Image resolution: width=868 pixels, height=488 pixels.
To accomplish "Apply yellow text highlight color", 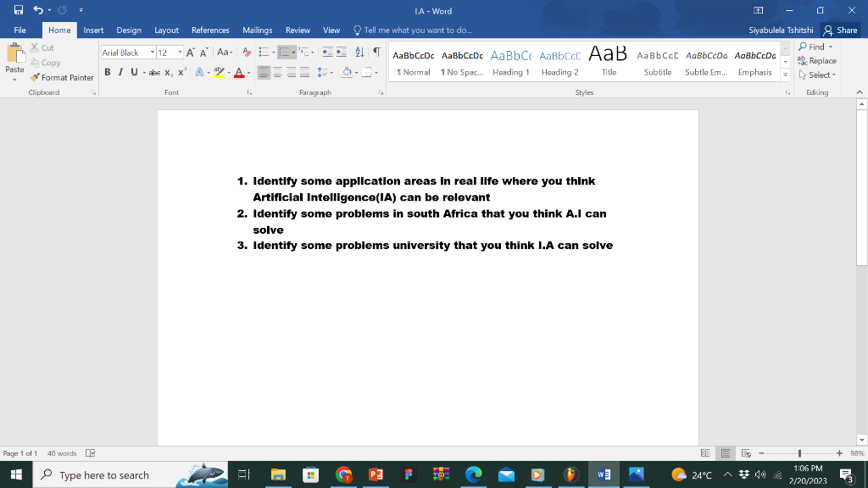I will [218, 71].
